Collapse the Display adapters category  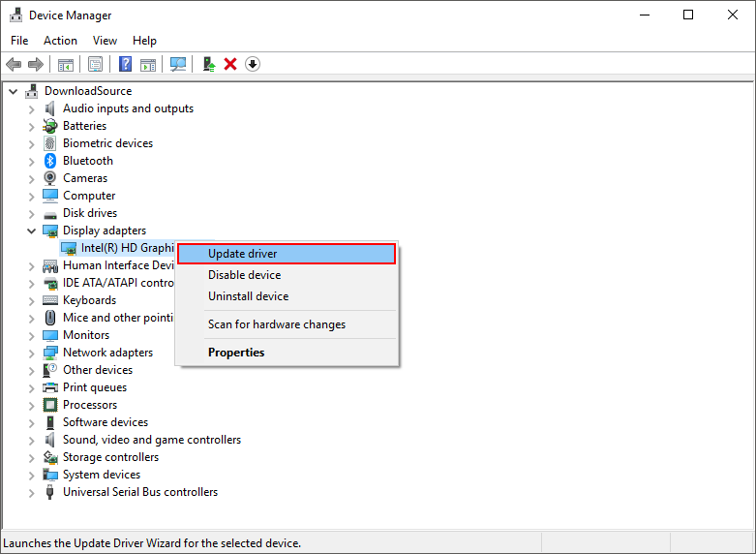(32, 231)
